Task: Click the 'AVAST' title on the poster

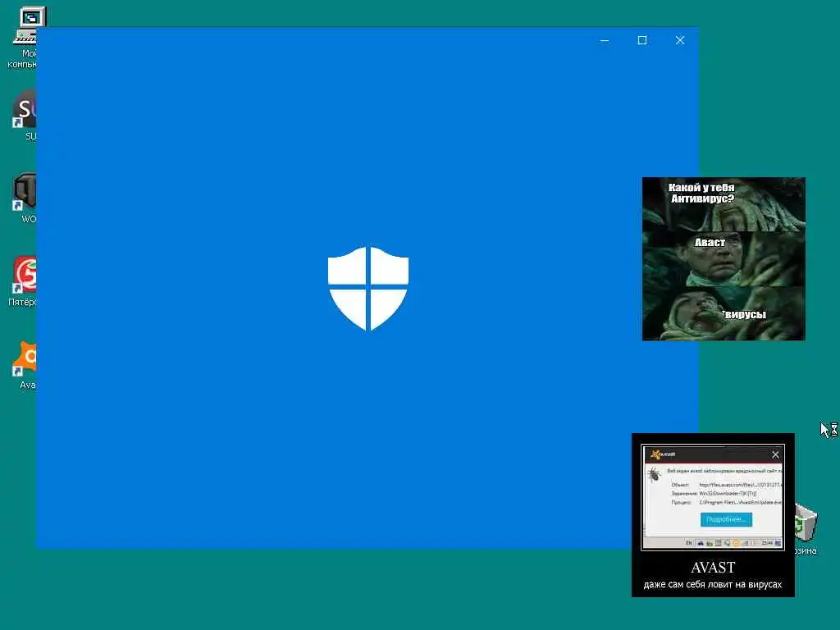Action: [x=713, y=568]
